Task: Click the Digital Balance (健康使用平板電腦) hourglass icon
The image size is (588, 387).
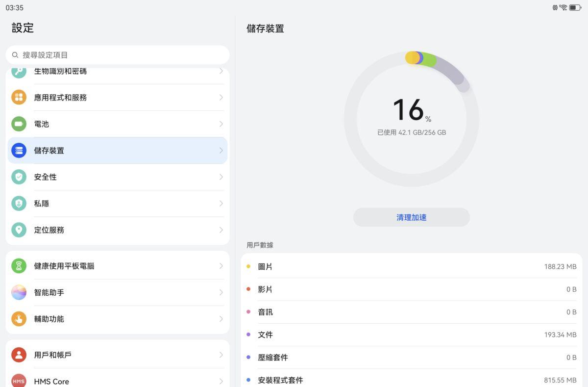Action: 19,266
